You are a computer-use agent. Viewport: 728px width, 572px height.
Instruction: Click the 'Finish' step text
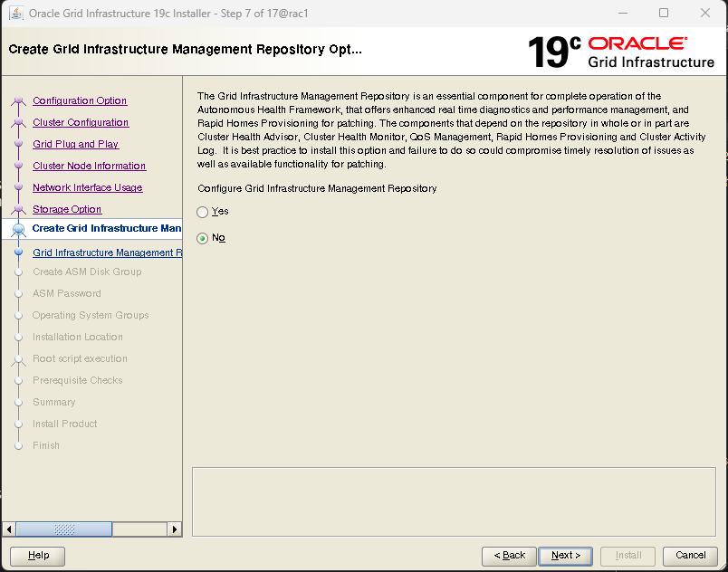coord(46,446)
